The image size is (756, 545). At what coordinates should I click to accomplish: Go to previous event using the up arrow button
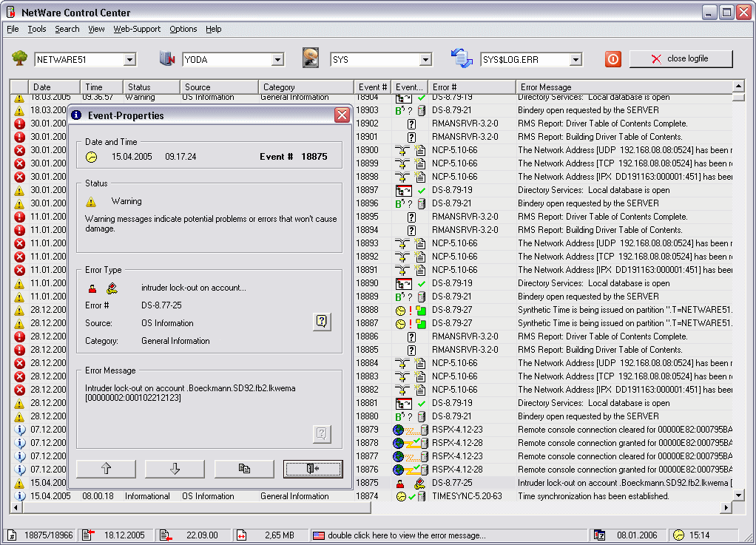(x=104, y=468)
